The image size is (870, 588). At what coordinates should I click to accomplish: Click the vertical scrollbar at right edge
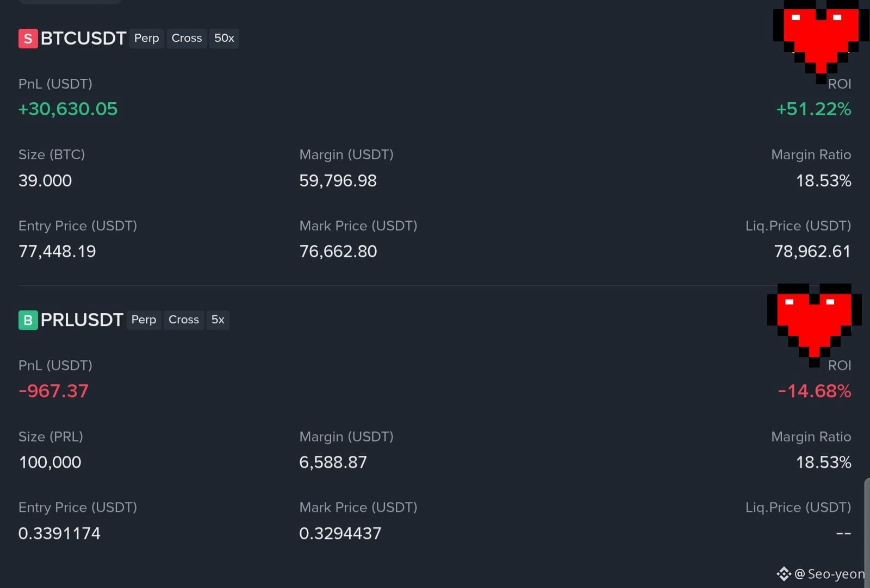[867, 533]
